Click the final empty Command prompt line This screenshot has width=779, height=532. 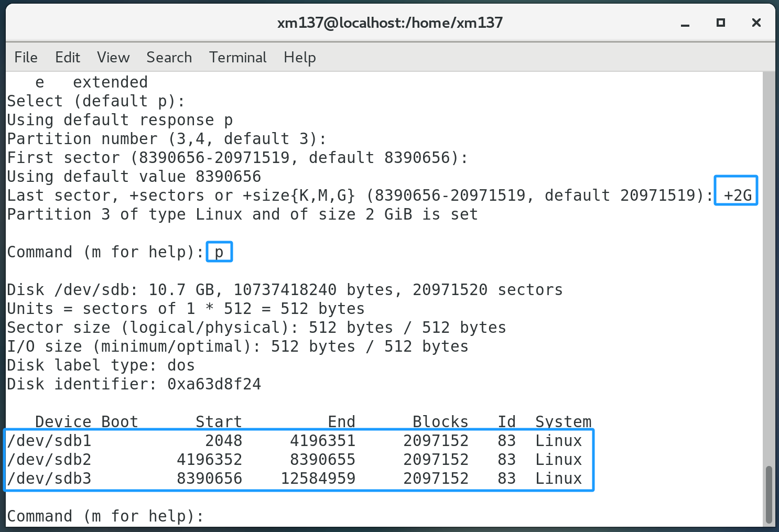click(x=105, y=516)
